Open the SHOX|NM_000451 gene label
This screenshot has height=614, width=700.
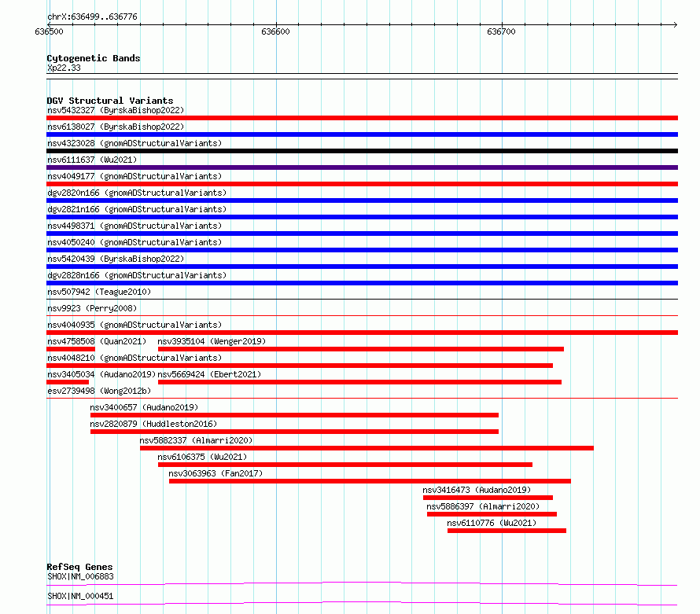click(x=80, y=596)
